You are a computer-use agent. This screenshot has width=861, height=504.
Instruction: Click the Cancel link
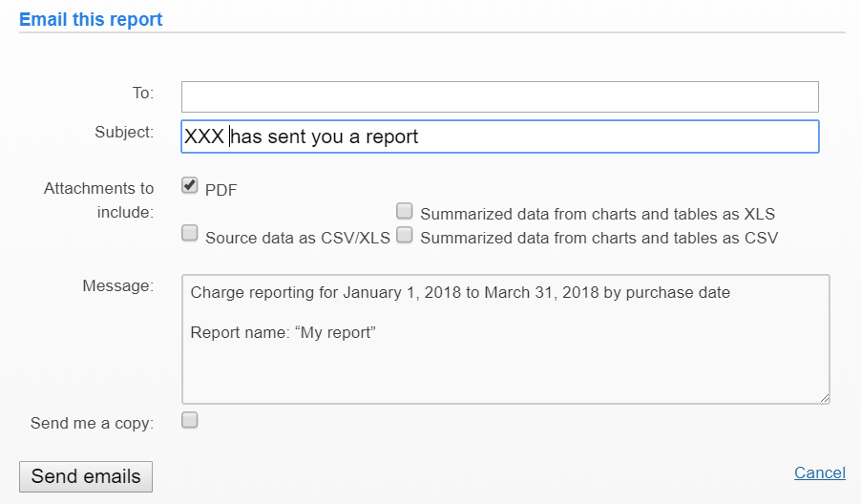pos(819,472)
